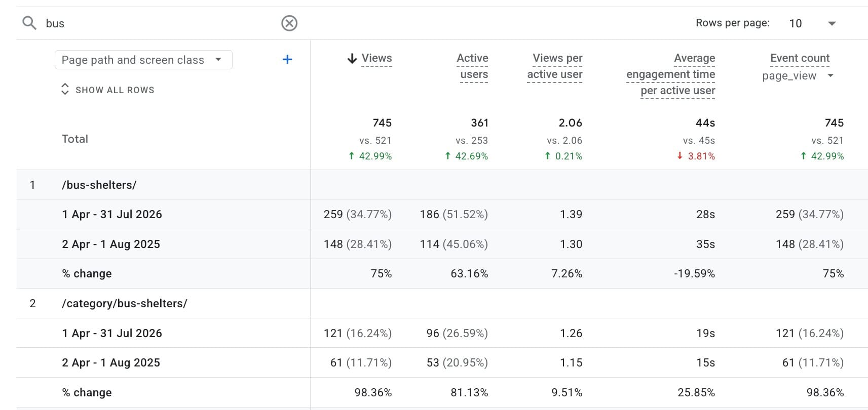Click the -19.59% engagement change cell
Screen dimensions: 868x410
(694, 273)
